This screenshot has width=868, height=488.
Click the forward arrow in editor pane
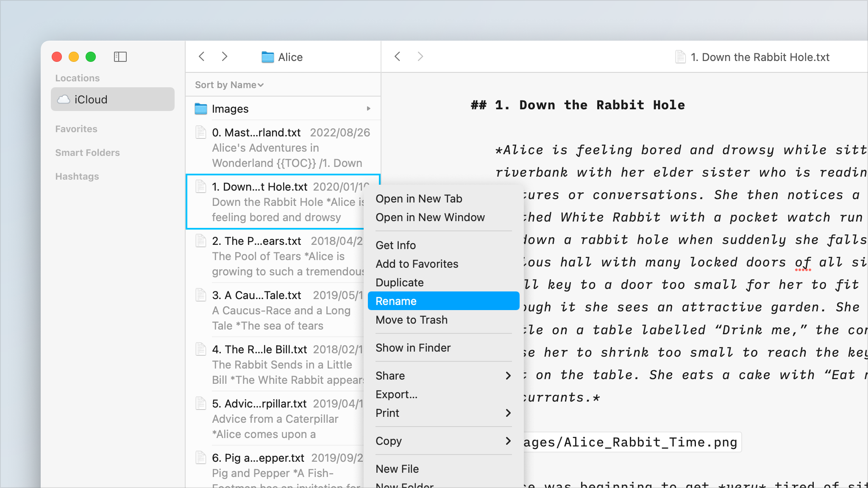pos(420,56)
